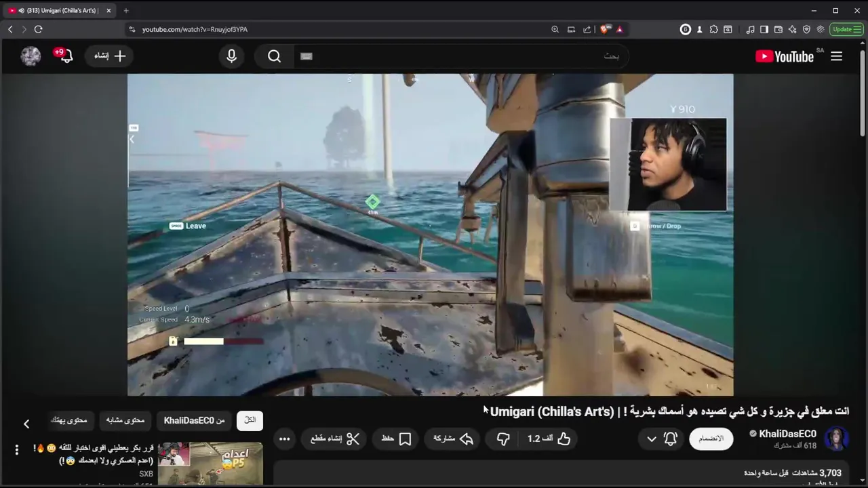Screen dimensions: 868x488
Task: Start voice search with the microphone
Action: (x=231, y=56)
